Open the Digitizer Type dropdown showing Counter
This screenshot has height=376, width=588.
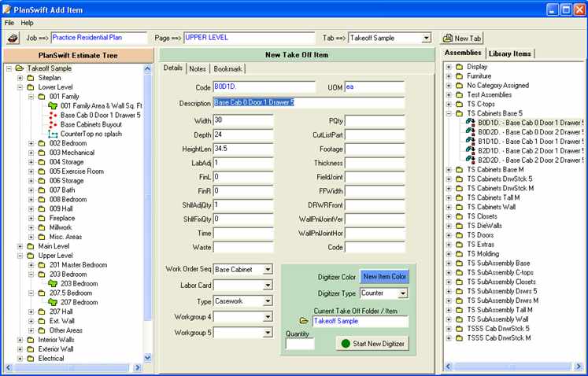coord(403,293)
